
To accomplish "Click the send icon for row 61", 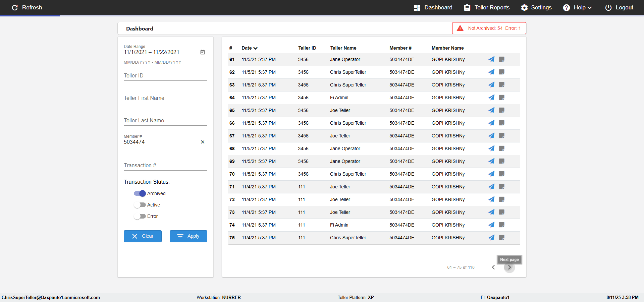I will [x=491, y=59].
